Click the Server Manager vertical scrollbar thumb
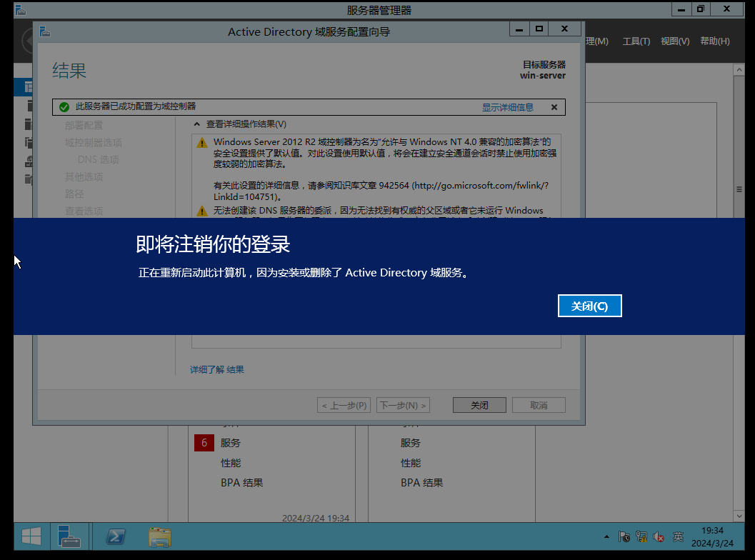Image resolution: width=755 pixels, height=560 pixels. [x=739, y=189]
